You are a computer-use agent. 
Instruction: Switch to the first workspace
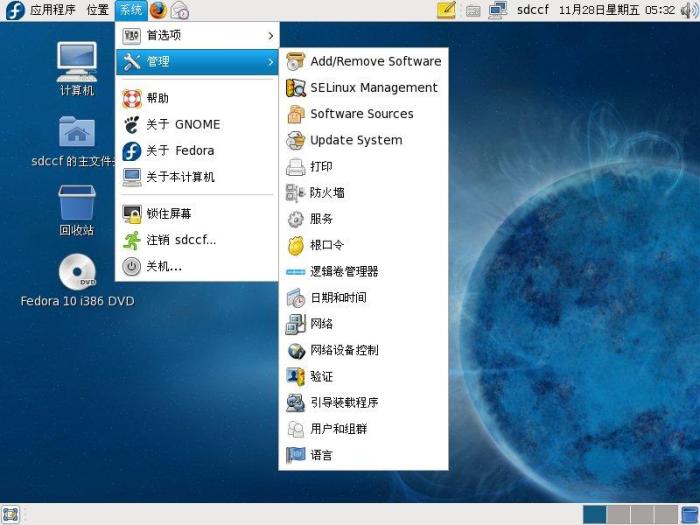[x=595, y=515]
